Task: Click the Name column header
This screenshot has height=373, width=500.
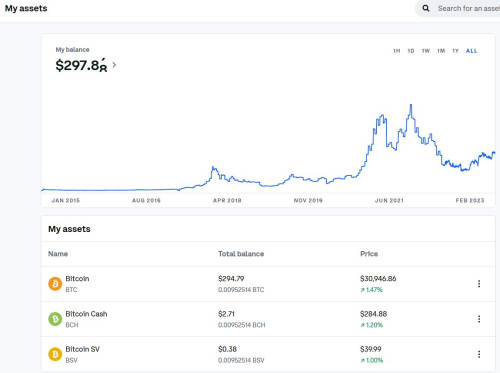Action: [58, 254]
